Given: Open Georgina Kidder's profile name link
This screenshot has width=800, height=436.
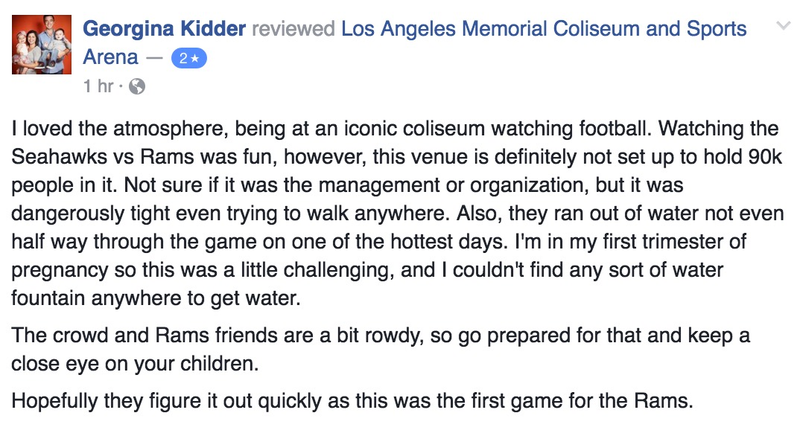Looking at the screenshot, I should tap(164, 29).
